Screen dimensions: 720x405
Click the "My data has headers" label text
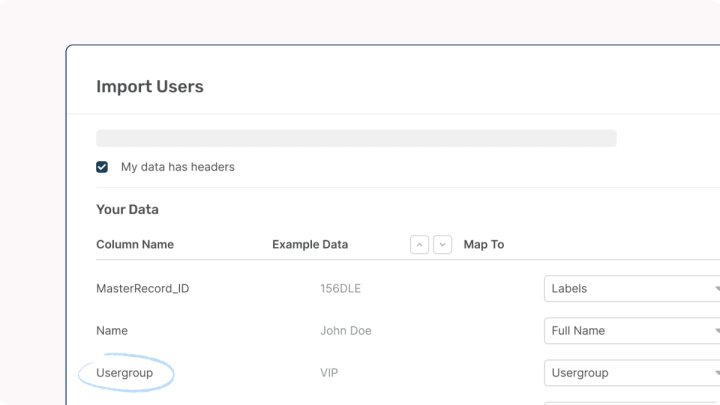[177, 167]
